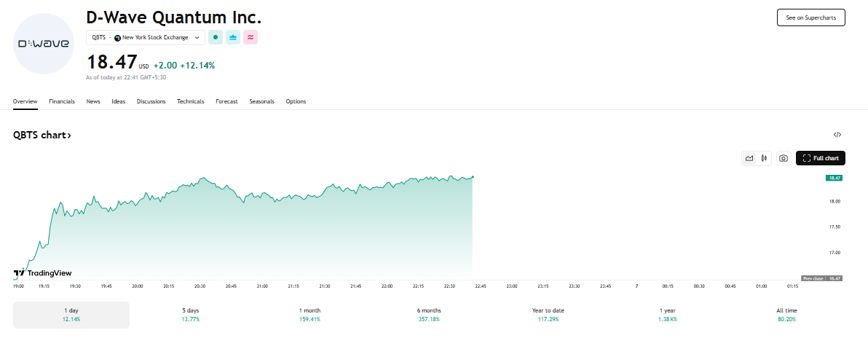Click See on Supercharts button
This screenshot has width=868, height=346.
coord(811,17)
